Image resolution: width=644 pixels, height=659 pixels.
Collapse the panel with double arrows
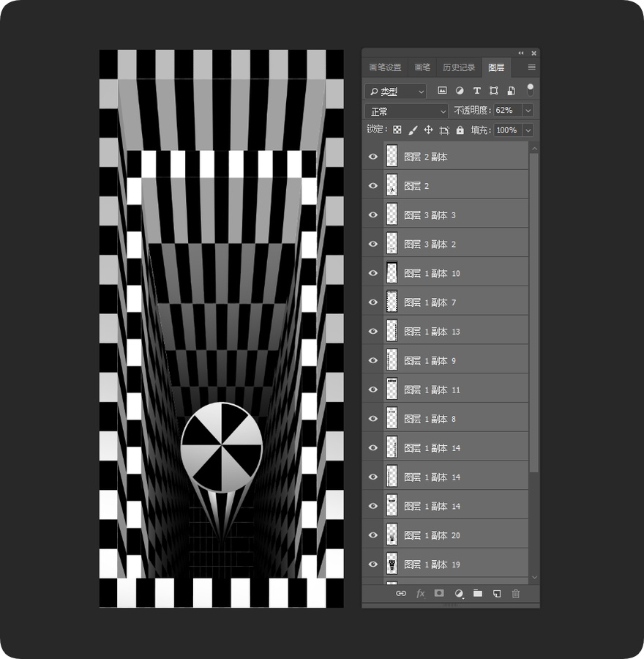coord(521,53)
